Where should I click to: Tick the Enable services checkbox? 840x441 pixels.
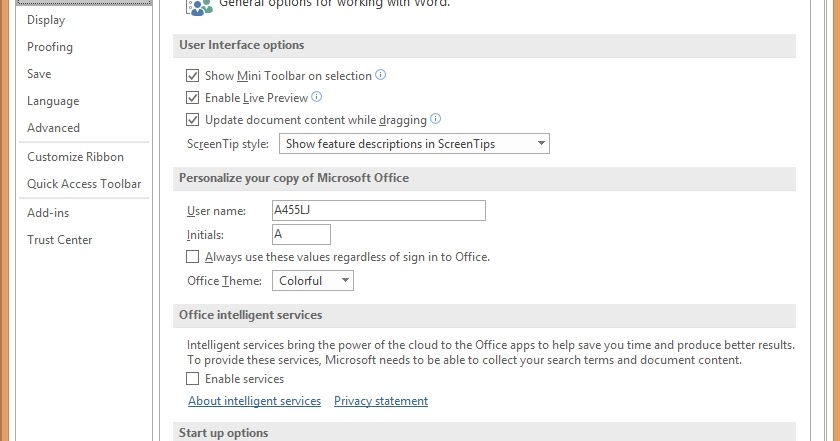(x=193, y=379)
